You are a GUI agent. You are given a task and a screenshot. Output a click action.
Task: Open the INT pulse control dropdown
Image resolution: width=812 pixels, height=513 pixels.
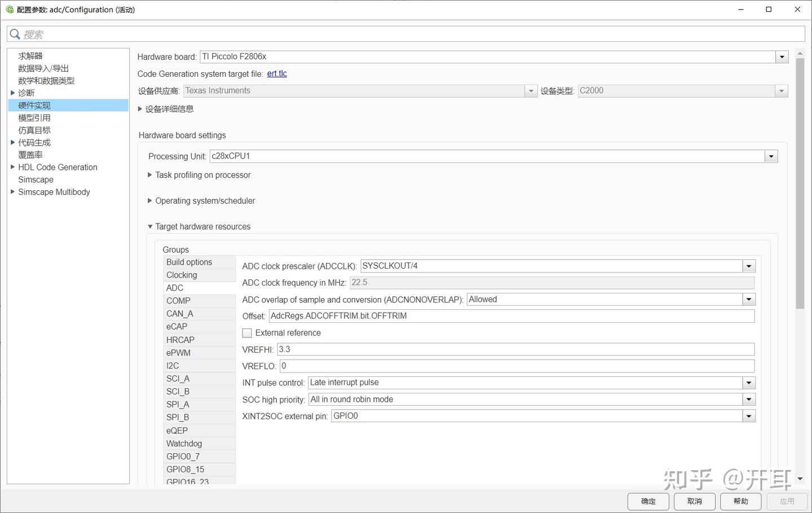point(748,382)
